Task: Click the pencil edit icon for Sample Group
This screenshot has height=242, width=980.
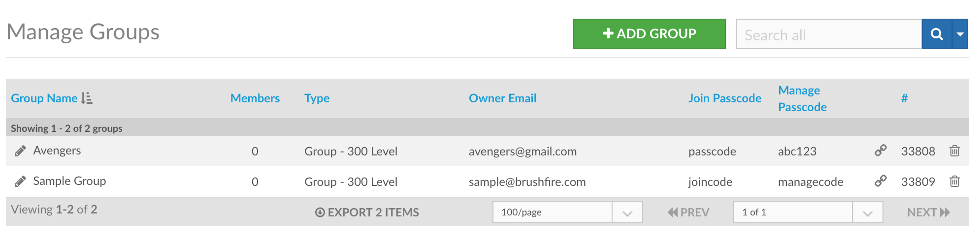Action: (x=20, y=181)
